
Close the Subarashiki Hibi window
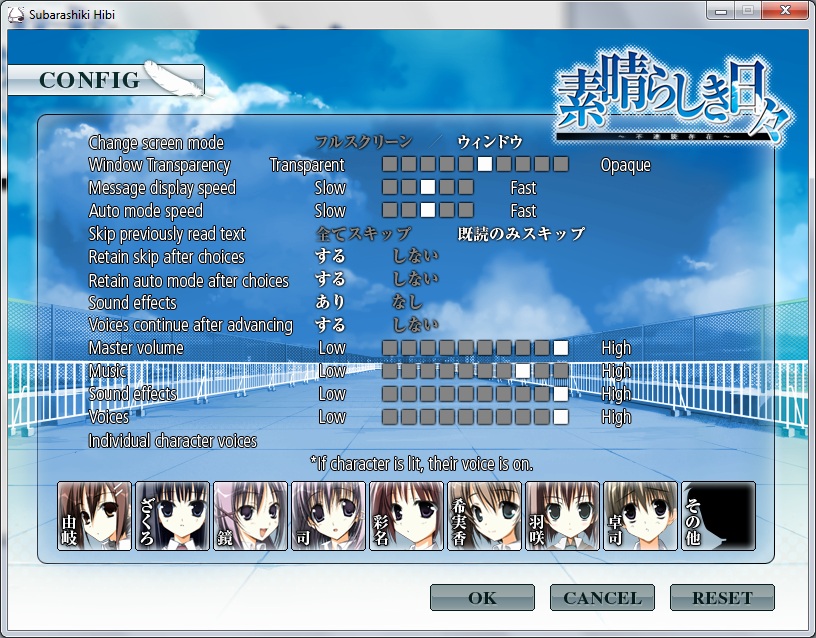point(785,10)
